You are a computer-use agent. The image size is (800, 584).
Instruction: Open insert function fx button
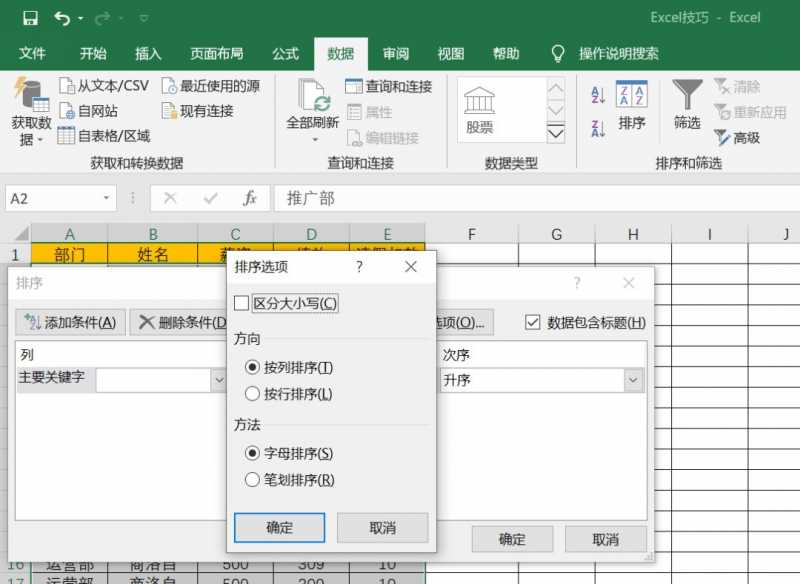[x=249, y=198]
